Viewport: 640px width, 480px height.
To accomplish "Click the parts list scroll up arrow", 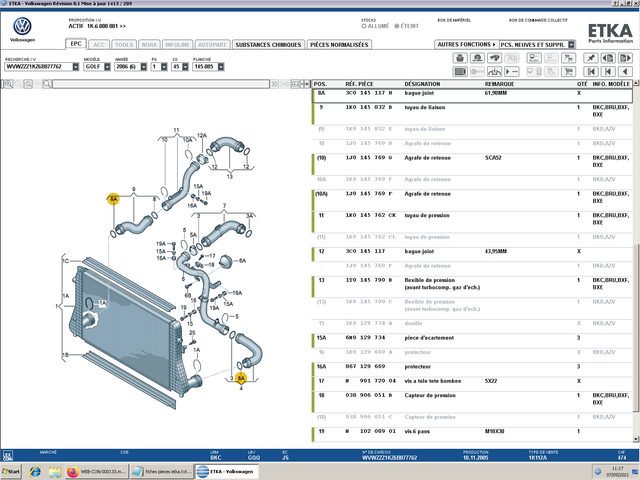I will click(x=636, y=84).
